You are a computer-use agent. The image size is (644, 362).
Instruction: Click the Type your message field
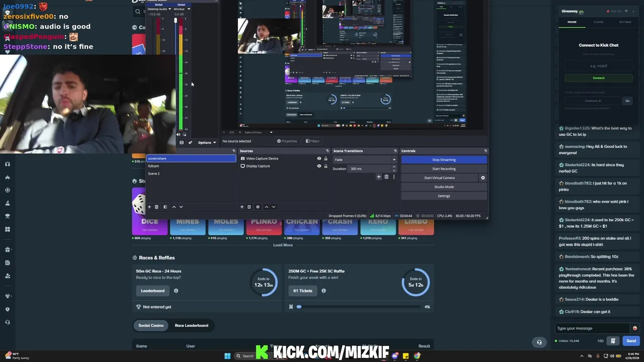593,328
